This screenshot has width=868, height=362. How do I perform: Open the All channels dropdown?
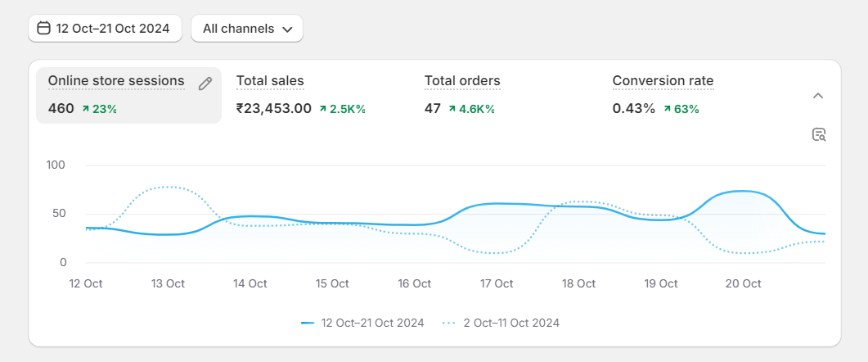point(247,29)
